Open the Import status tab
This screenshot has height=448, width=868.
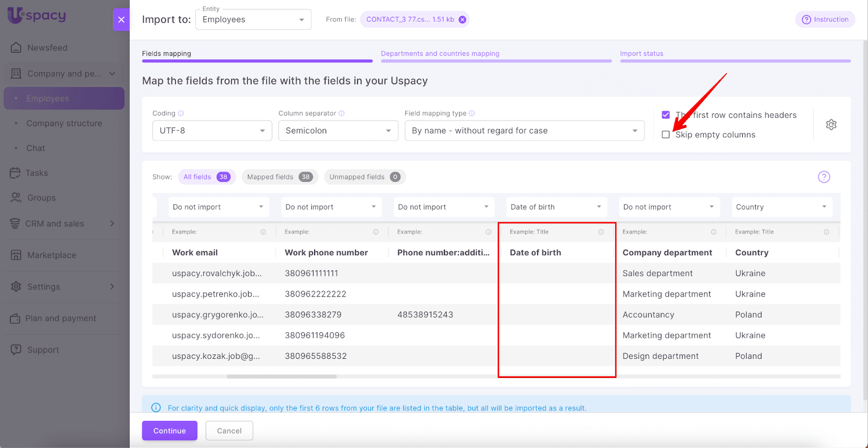[641, 54]
